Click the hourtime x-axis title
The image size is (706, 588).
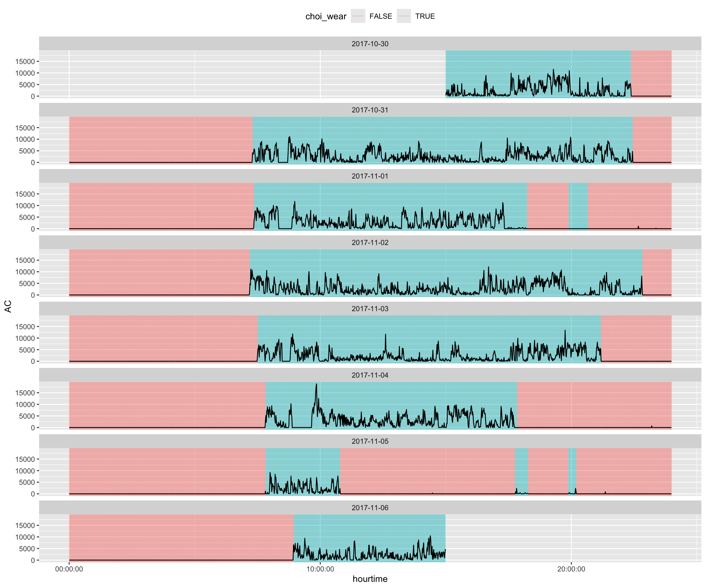[370, 579]
